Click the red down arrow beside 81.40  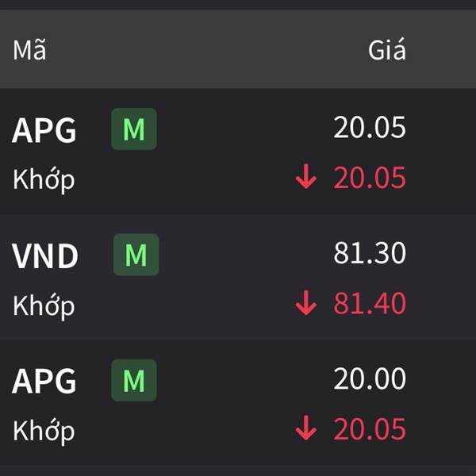click(306, 303)
